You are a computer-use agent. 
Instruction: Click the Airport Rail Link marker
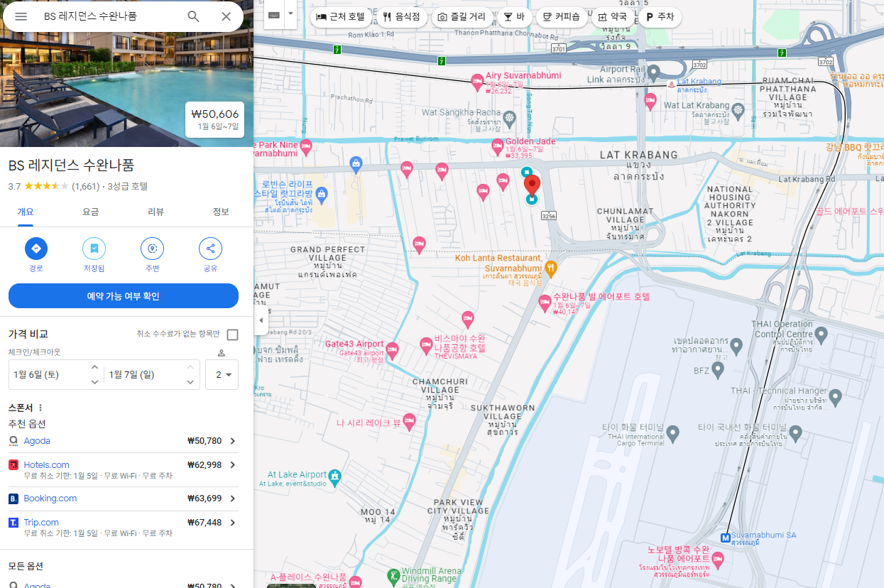pyautogui.click(x=654, y=72)
